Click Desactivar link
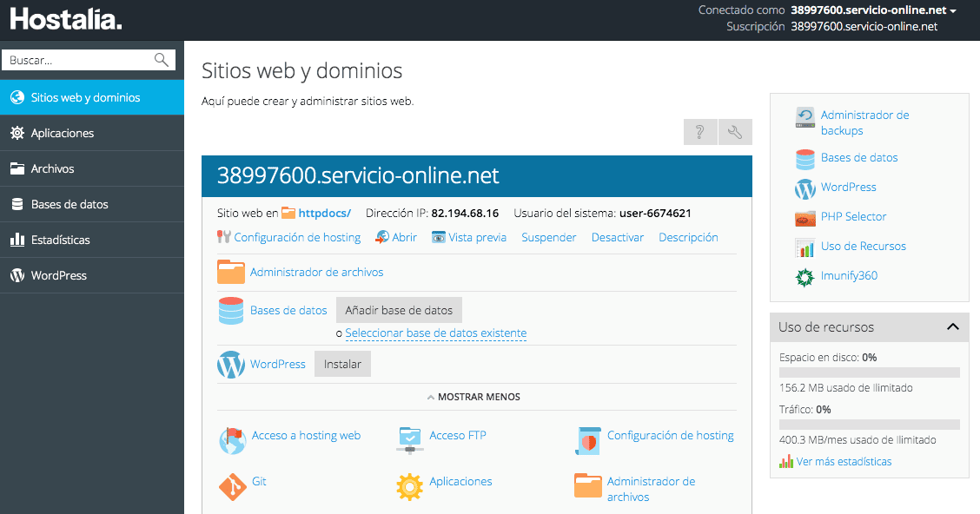The image size is (980, 514). [618, 237]
